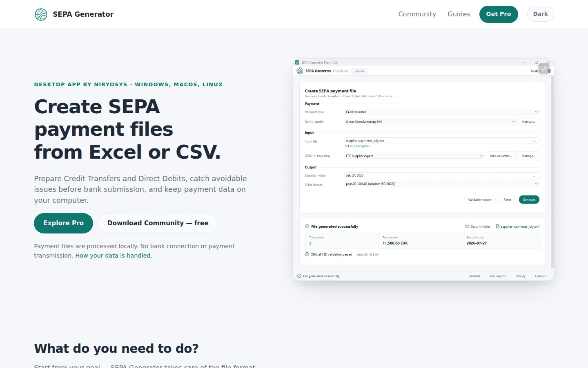Open the Column mapping dropdown (ERP supplier export)

pos(414,156)
